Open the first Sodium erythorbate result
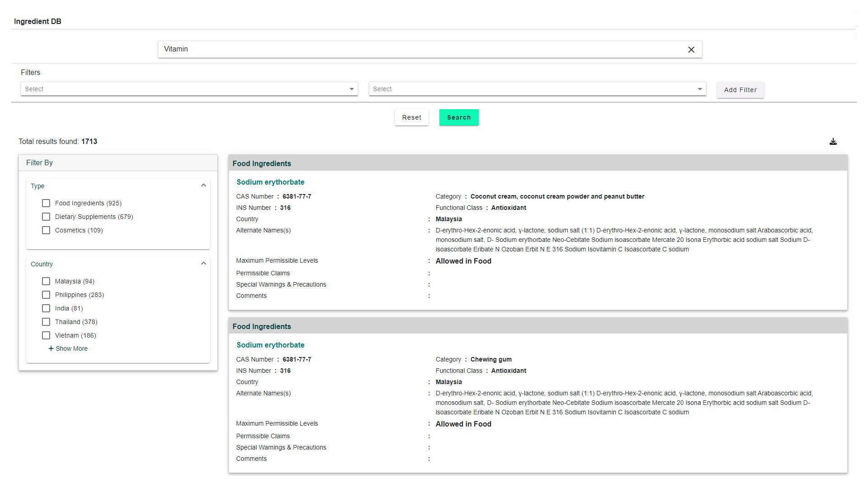This screenshot has width=868, height=487. point(270,182)
